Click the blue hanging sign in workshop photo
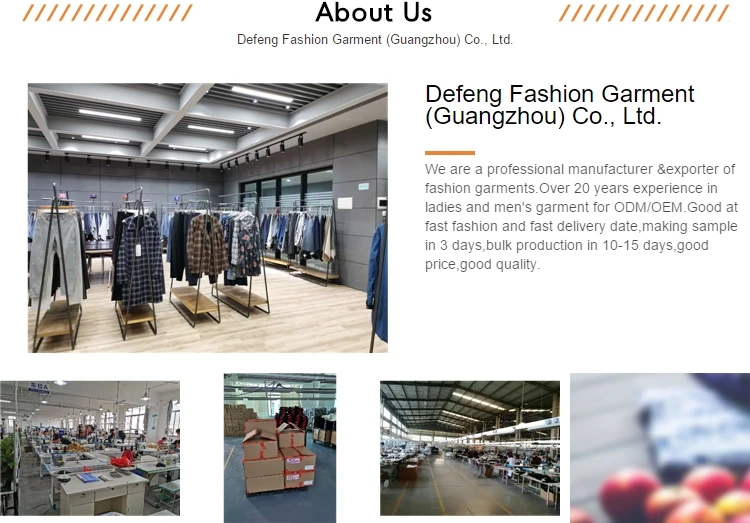Screen dimensions: 750x523 [x=39, y=386]
